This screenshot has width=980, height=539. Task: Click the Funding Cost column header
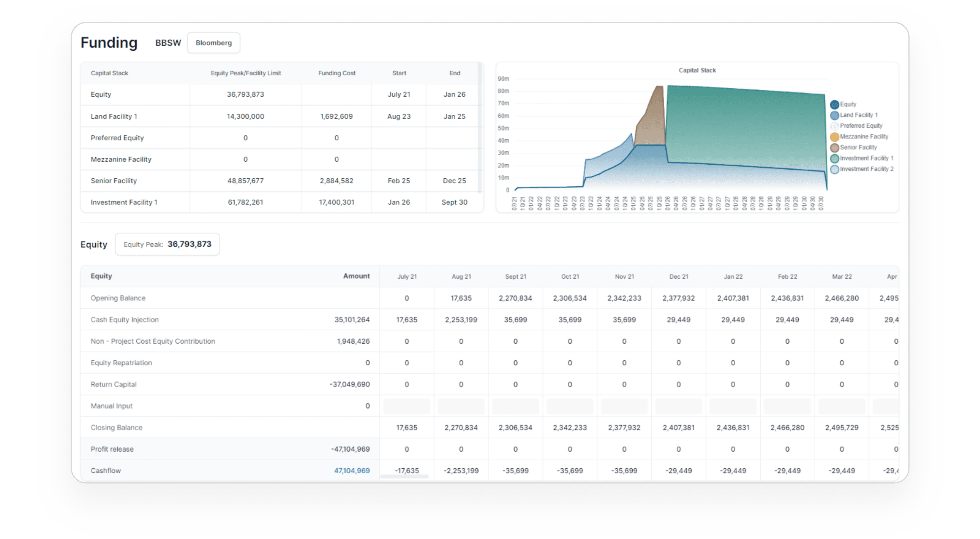(x=337, y=73)
